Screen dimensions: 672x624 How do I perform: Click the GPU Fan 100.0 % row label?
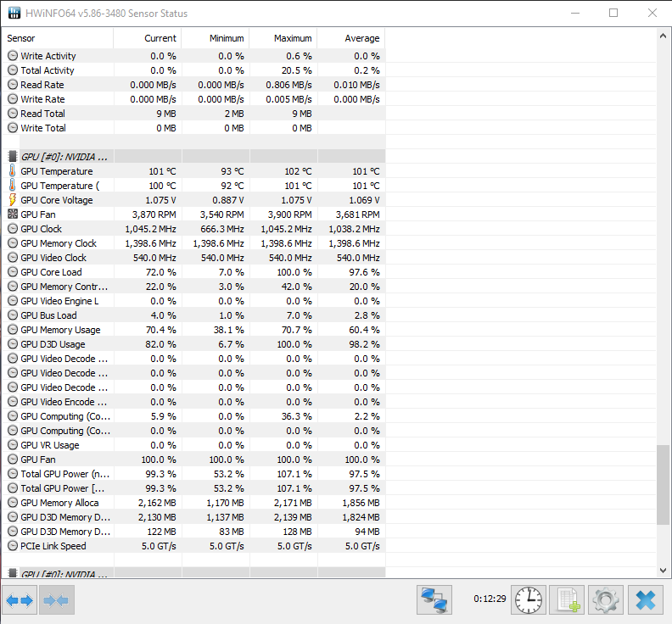pos(38,460)
